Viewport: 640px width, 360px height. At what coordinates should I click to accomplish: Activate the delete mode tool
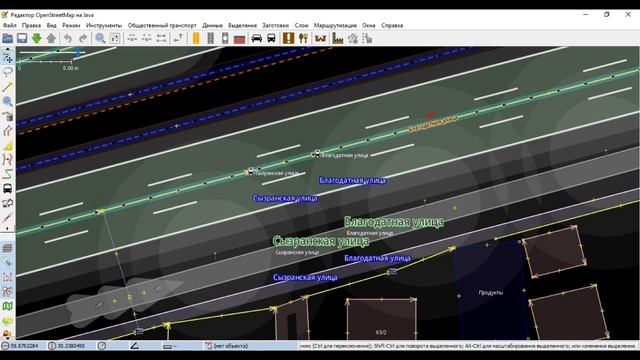(x=7, y=116)
